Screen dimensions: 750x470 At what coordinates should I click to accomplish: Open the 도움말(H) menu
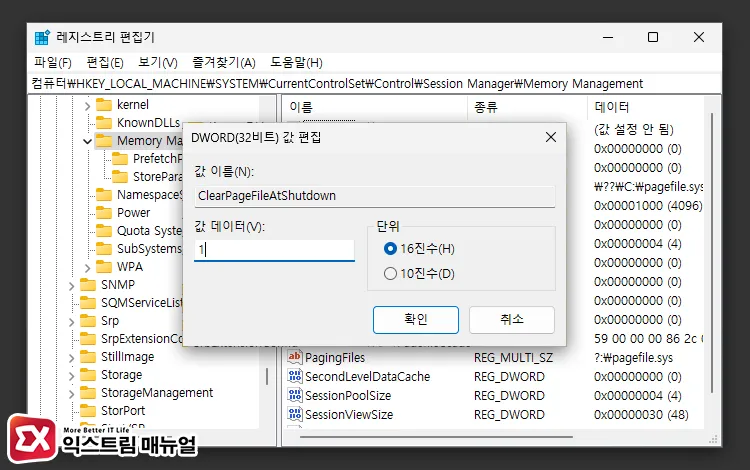pos(297,62)
